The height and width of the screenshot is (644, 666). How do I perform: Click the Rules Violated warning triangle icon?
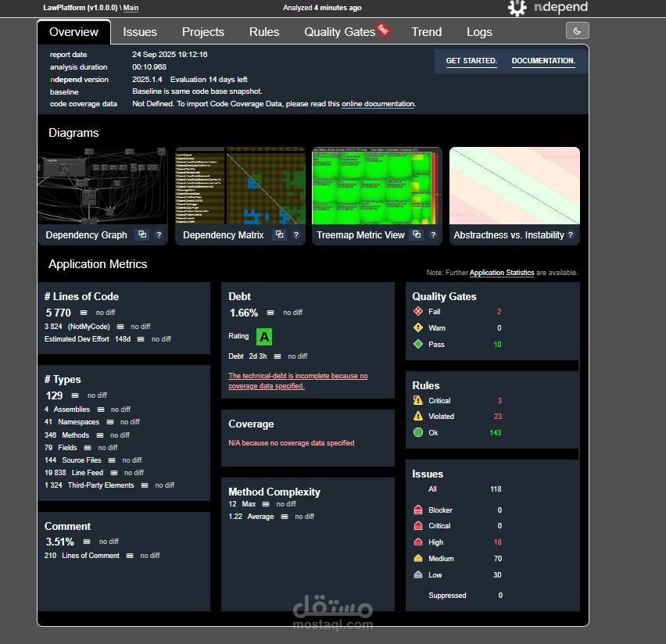tap(418, 416)
